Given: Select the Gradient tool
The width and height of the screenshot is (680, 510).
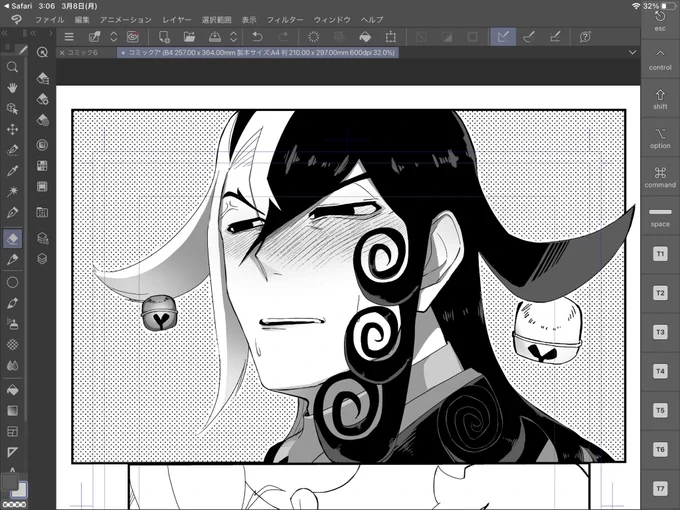Looking at the screenshot, I should coord(13,410).
